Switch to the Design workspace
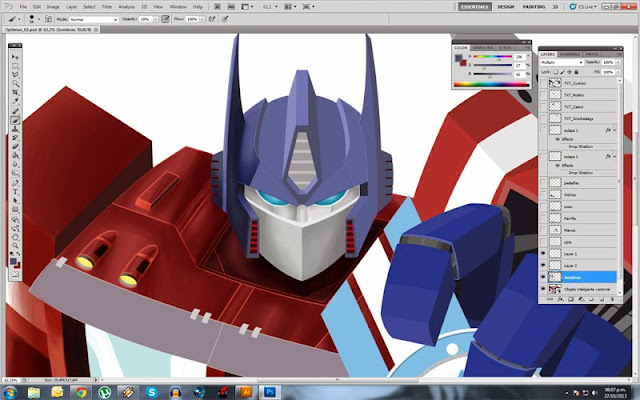The height and width of the screenshot is (400, 640). [506, 7]
